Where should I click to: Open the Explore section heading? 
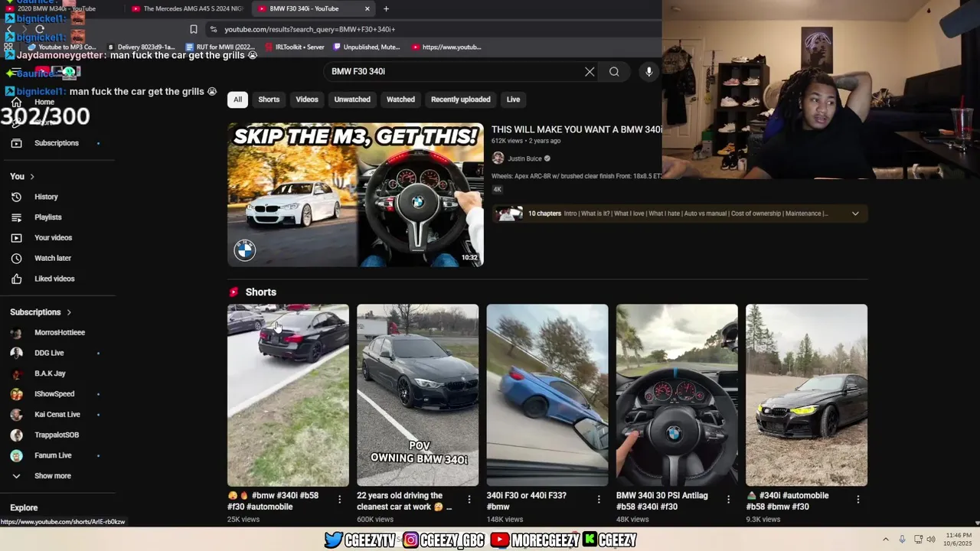click(24, 507)
